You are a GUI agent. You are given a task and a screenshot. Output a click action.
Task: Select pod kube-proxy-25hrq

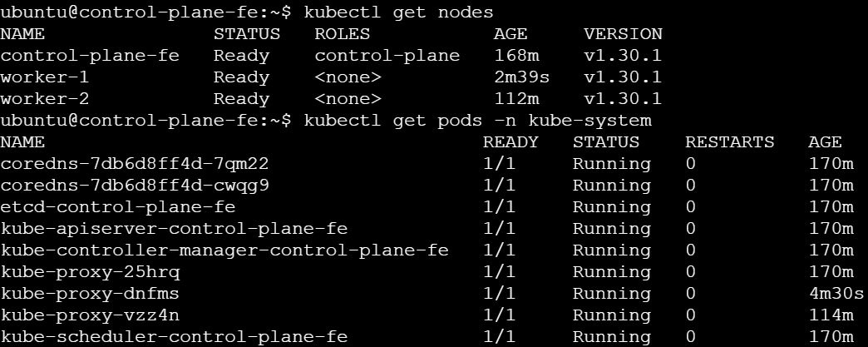click(90, 272)
